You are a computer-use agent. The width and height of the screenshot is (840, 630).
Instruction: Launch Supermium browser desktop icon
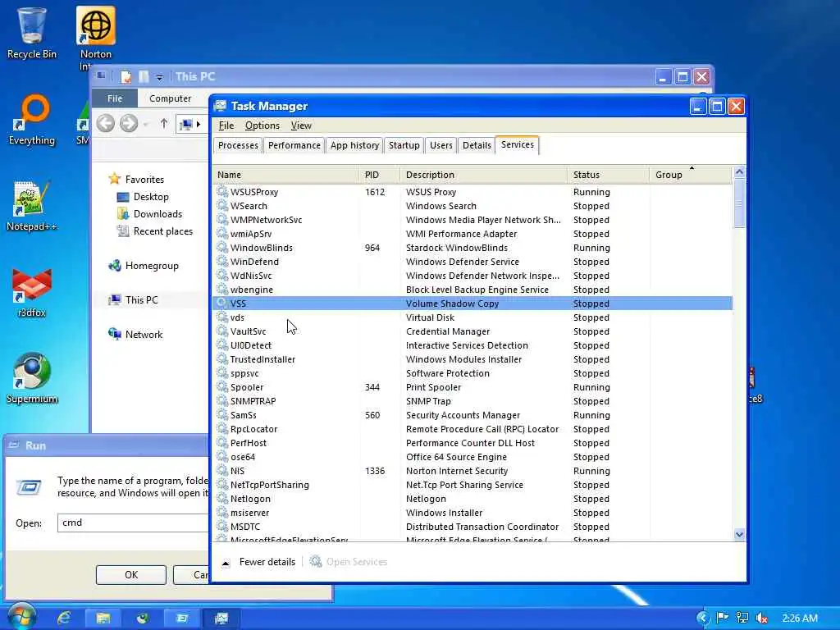(32, 378)
